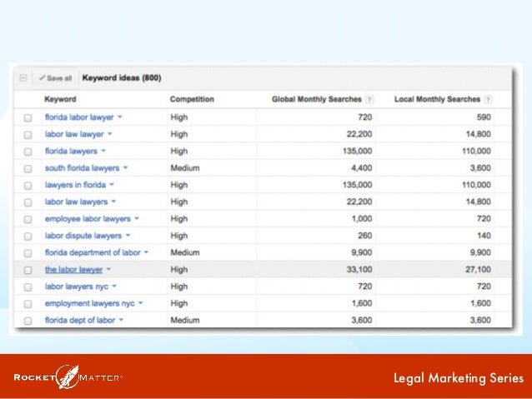Click the Legal Marketing Series footer text

[458, 379]
